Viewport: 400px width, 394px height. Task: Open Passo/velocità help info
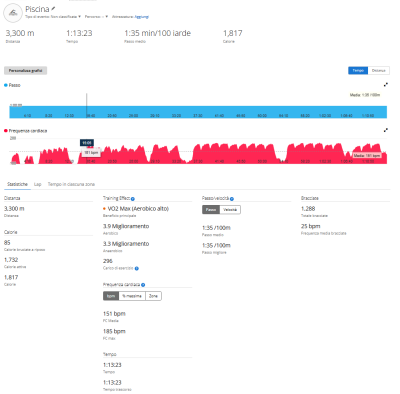[232, 199]
